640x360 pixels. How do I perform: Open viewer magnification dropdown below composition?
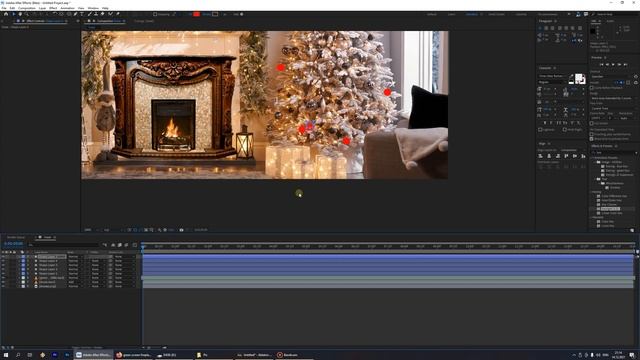point(91,230)
